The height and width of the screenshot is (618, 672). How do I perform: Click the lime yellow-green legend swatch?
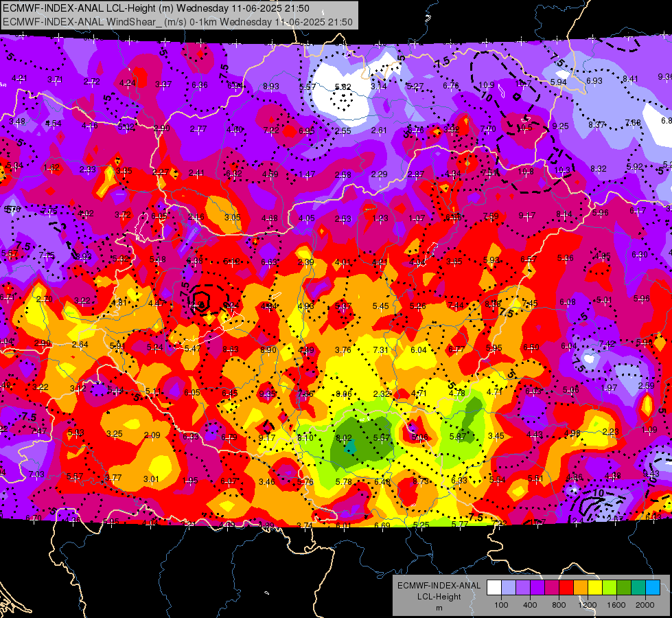point(609,588)
